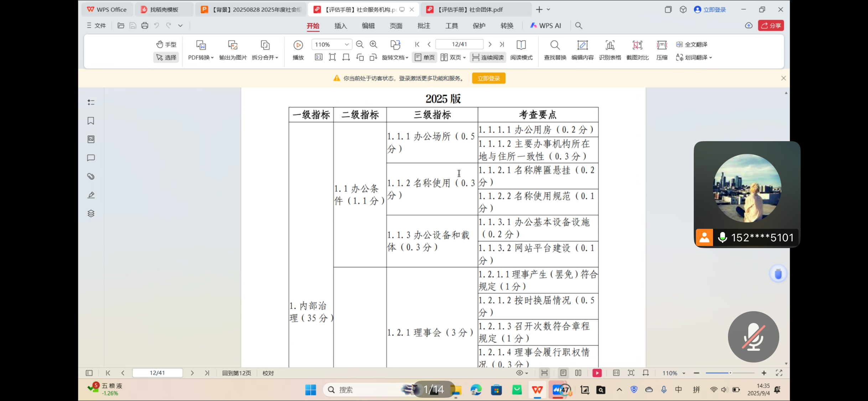This screenshot has width=868, height=401.
Task: Click the red 分享 share button
Action: coord(771,26)
